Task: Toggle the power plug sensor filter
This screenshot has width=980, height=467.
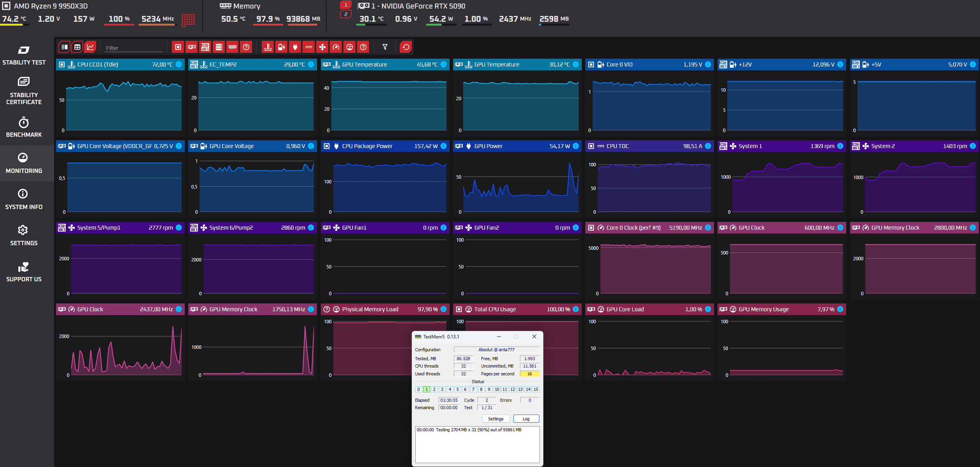Action: click(x=295, y=47)
